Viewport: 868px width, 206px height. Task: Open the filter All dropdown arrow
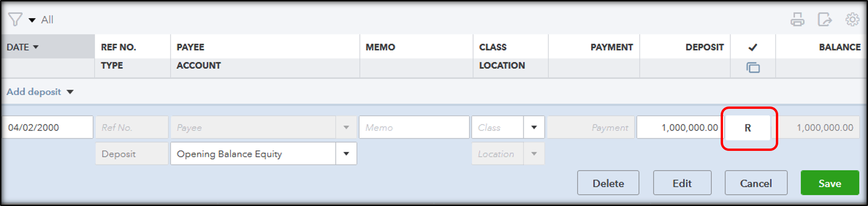tap(32, 20)
